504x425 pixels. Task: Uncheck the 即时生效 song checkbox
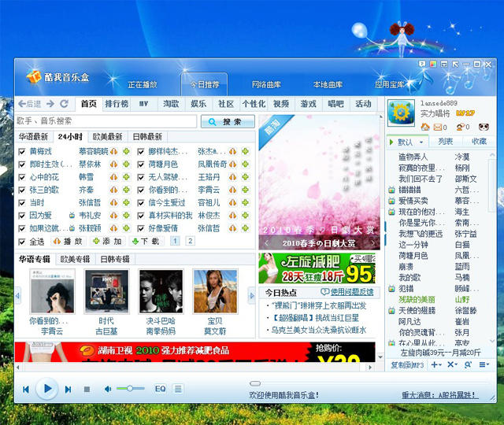click(22, 164)
